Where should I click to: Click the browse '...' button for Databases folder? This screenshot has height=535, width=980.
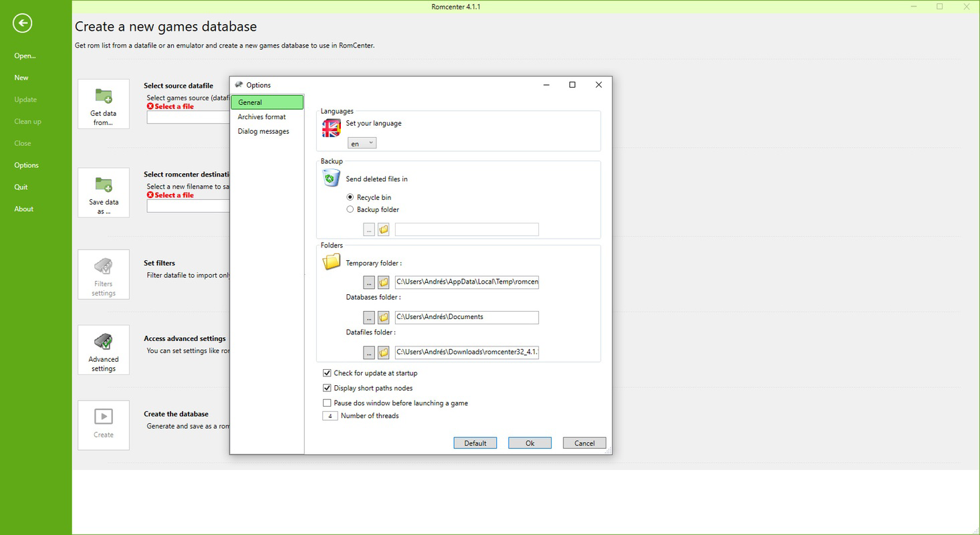(369, 317)
